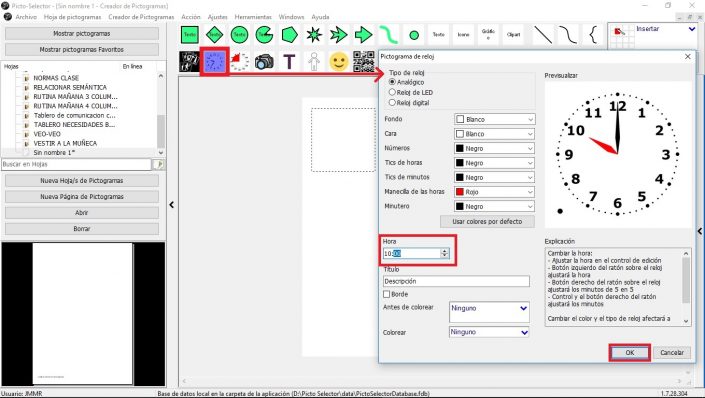This screenshot has height=398, width=705.
Task: Click the camera photo tool
Action: pyautogui.click(x=264, y=62)
